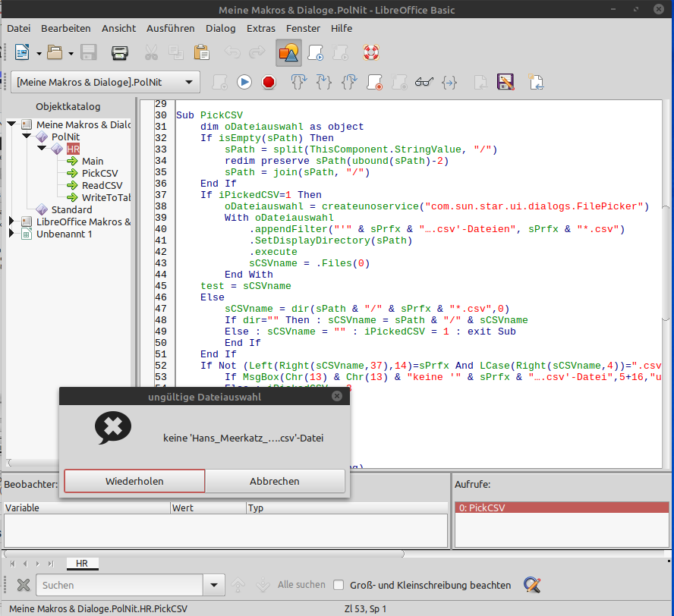Click the New document icon
Screen dimensions: 674x616
pyautogui.click(x=22, y=53)
